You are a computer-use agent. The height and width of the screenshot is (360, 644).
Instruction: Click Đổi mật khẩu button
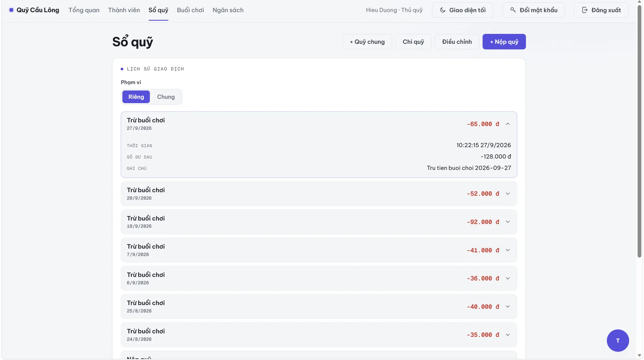tap(533, 10)
